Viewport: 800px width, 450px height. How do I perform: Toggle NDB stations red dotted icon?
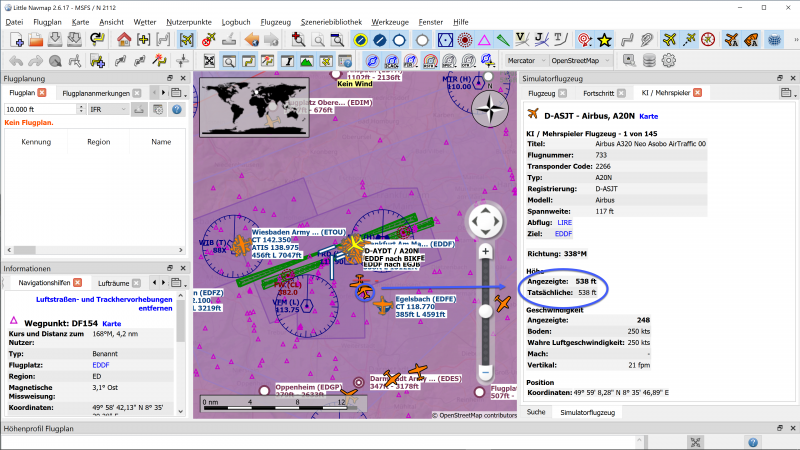coord(465,39)
